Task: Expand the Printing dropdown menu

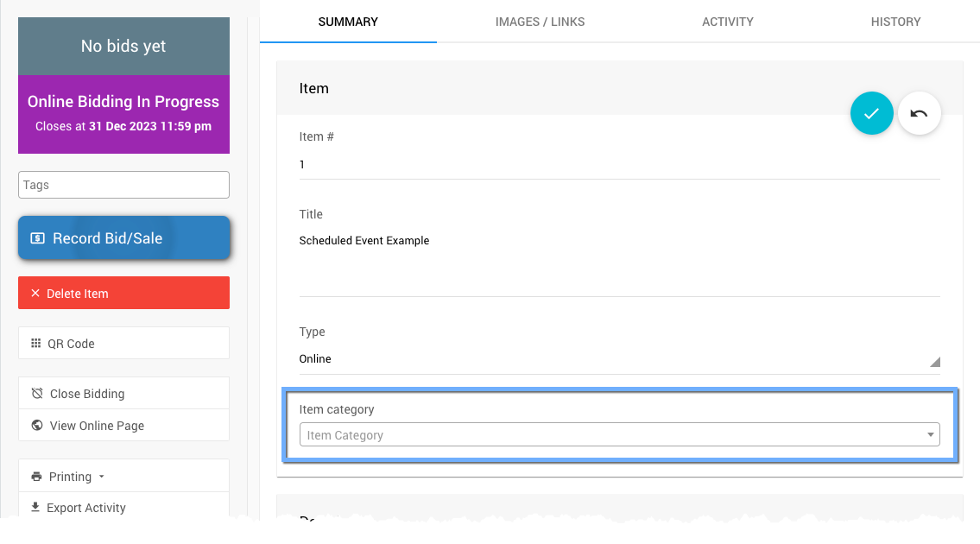Action: [x=101, y=477]
